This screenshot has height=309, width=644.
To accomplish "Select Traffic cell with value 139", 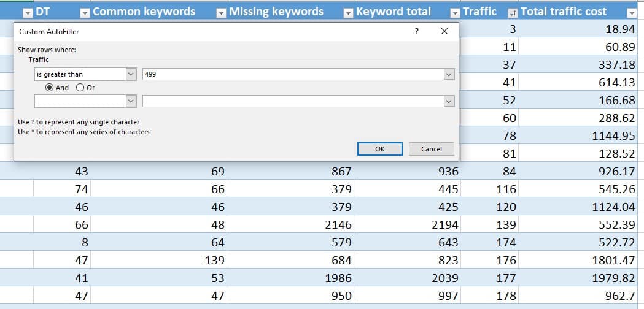I will click(489, 224).
